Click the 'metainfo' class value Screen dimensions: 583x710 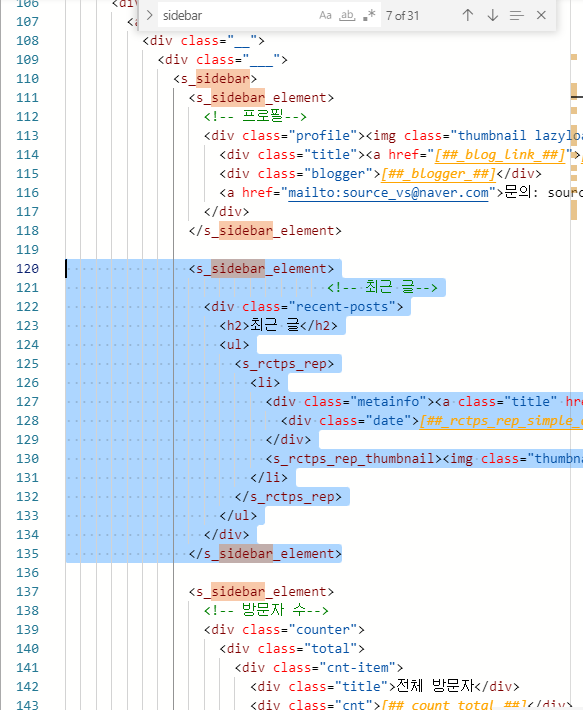[388, 402]
